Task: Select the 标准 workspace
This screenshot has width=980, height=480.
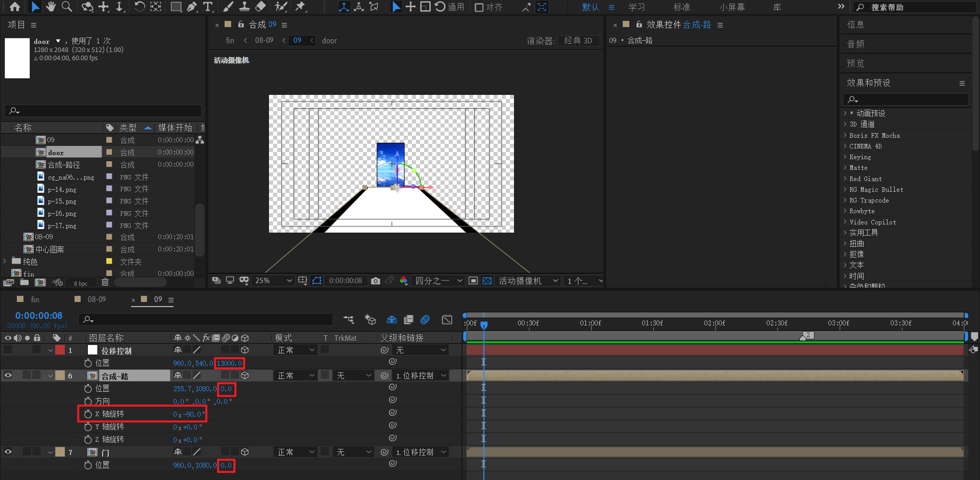Action: 681,7
